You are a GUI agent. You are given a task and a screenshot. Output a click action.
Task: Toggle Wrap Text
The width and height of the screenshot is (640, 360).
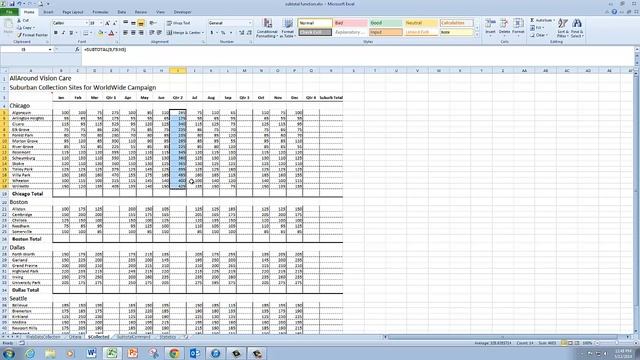[x=179, y=23]
